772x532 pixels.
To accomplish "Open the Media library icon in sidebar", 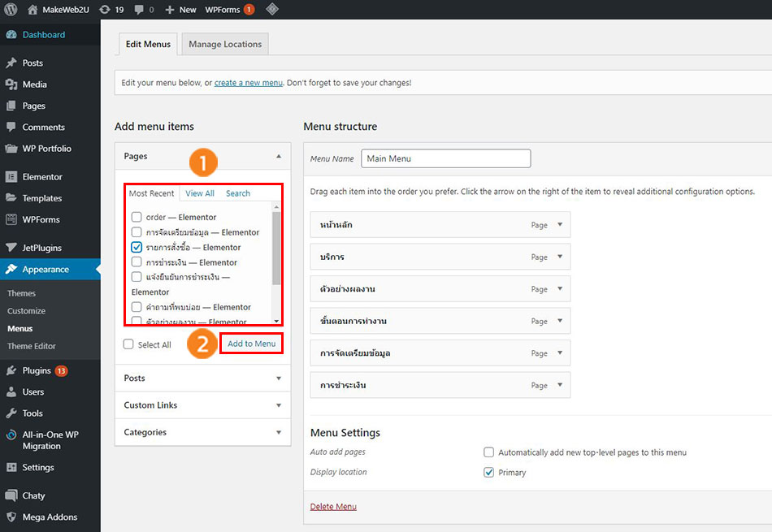I will 11,84.
